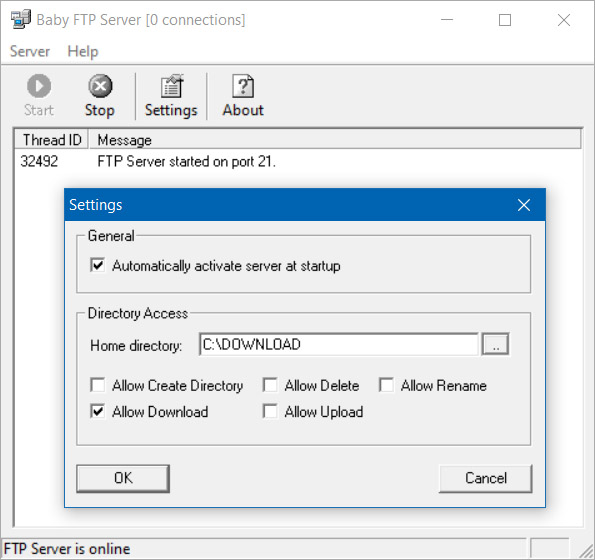Stop the FTP server via toolbar

[100, 95]
